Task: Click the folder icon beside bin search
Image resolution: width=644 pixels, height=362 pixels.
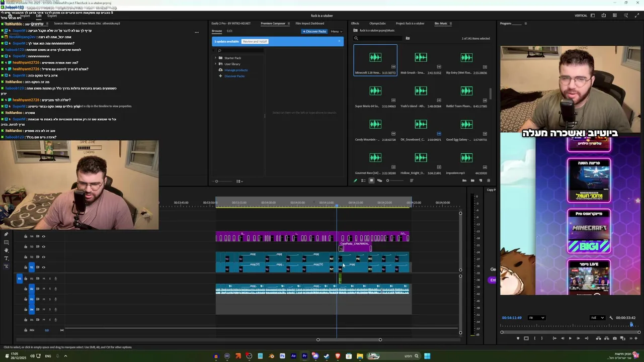Action: point(408,38)
